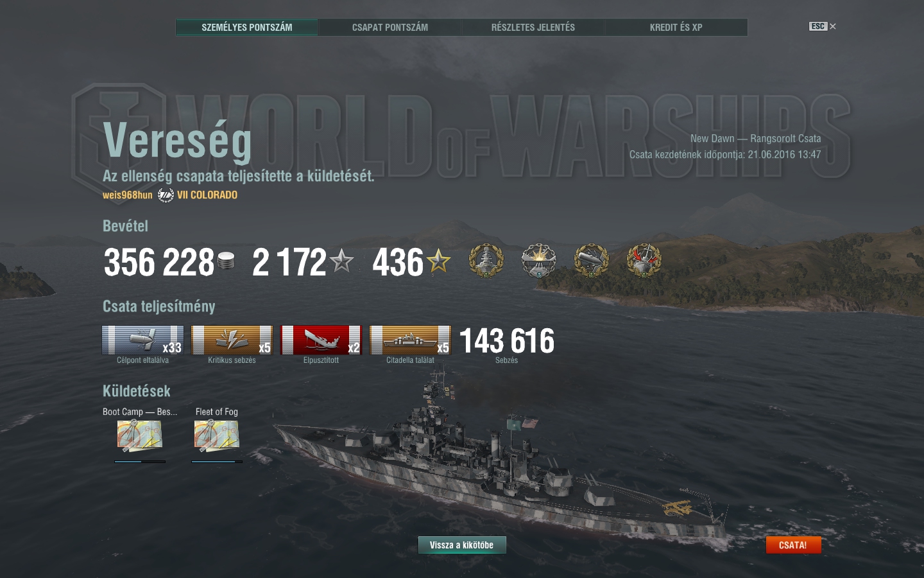Select the Személyes Pontszám tab

(247, 27)
